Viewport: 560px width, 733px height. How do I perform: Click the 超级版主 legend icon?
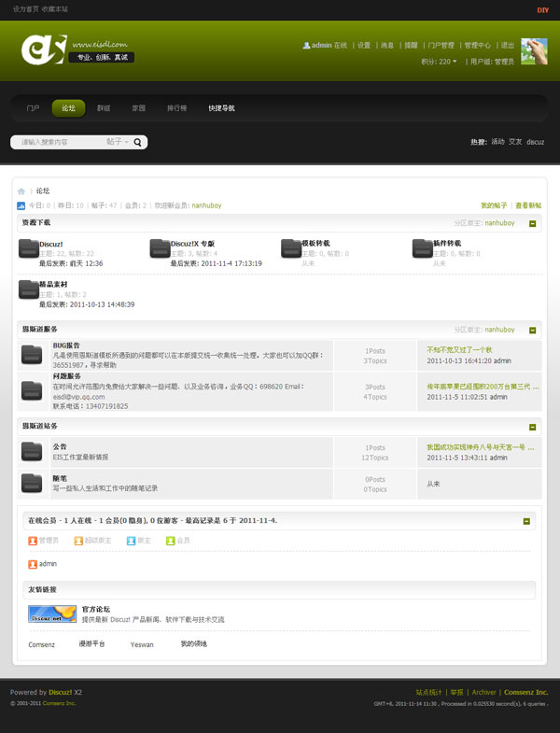click(78, 541)
